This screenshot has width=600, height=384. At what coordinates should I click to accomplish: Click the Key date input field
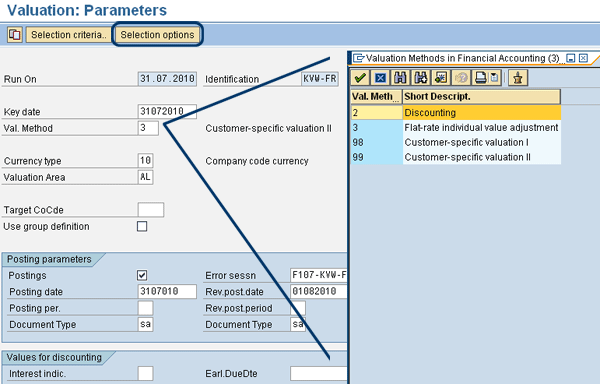[167, 111]
